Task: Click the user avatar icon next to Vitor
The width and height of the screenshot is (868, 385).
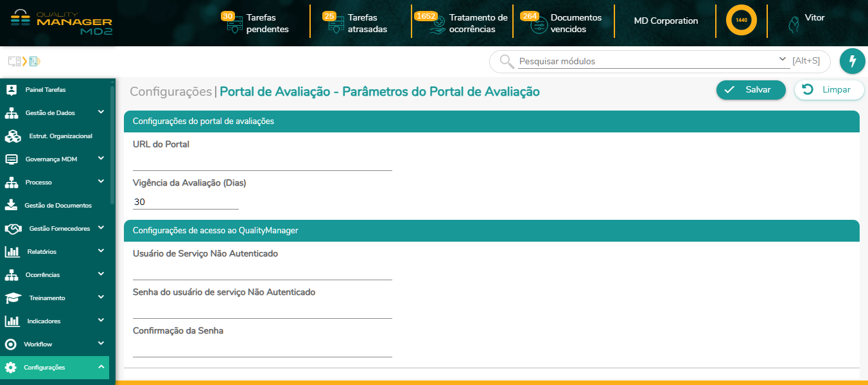Action: [794, 24]
